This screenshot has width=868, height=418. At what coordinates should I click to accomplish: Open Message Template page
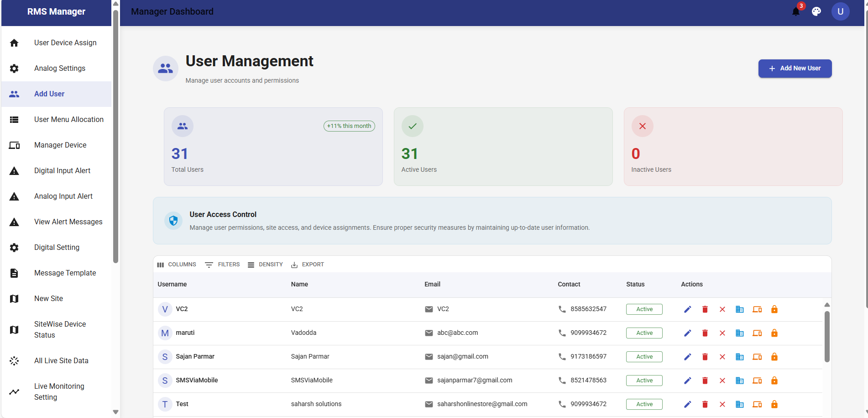click(x=57, y=273)
